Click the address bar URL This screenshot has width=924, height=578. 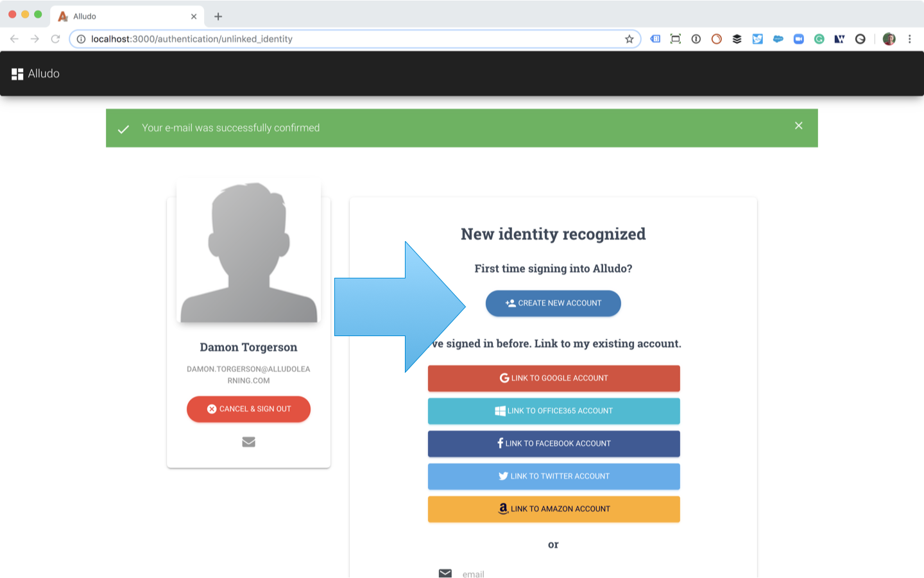(x=192, y=39)
